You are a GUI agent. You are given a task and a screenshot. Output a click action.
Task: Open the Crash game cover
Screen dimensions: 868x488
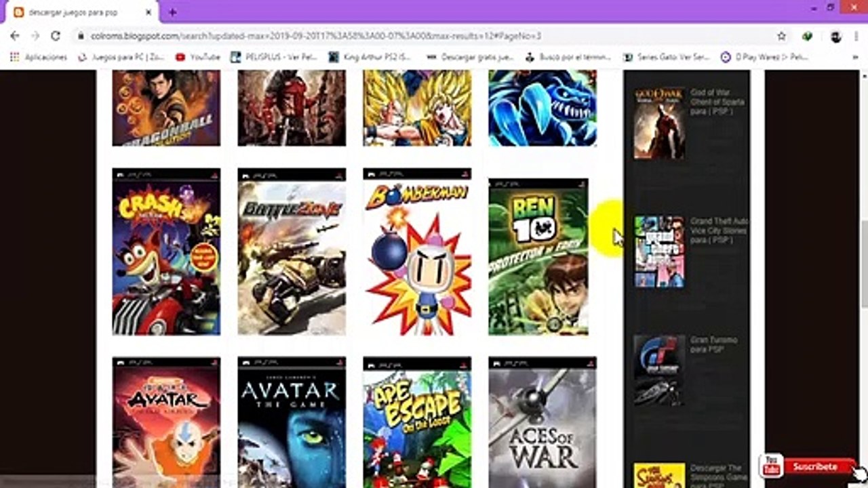pos(166,251)
